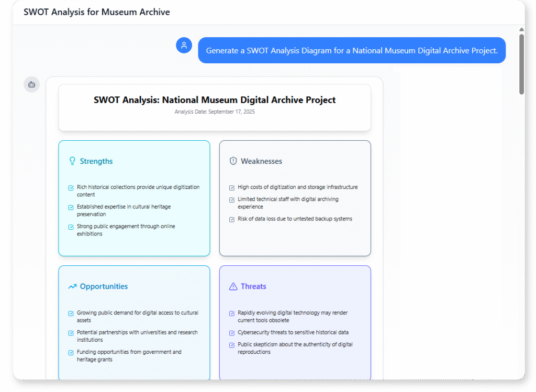This screenshot has height=392, width=536.
Task: Select the lightbulb icon in the Strengths header
Action: coord(71,161)
